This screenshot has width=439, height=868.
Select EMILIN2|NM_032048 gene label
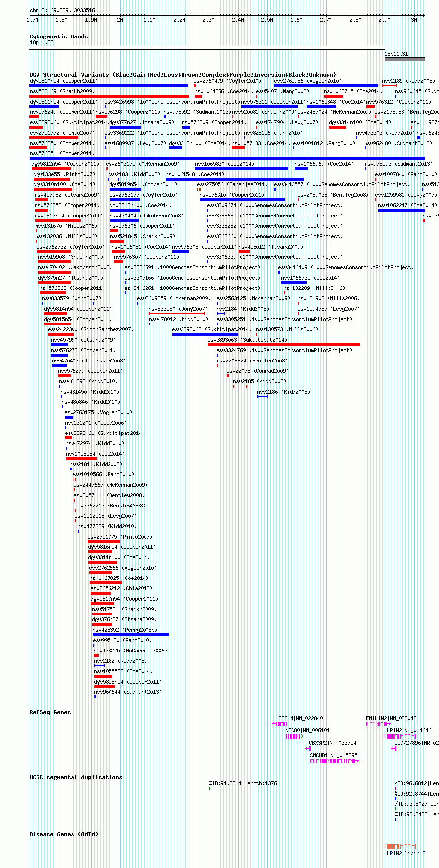pos(391,718)
